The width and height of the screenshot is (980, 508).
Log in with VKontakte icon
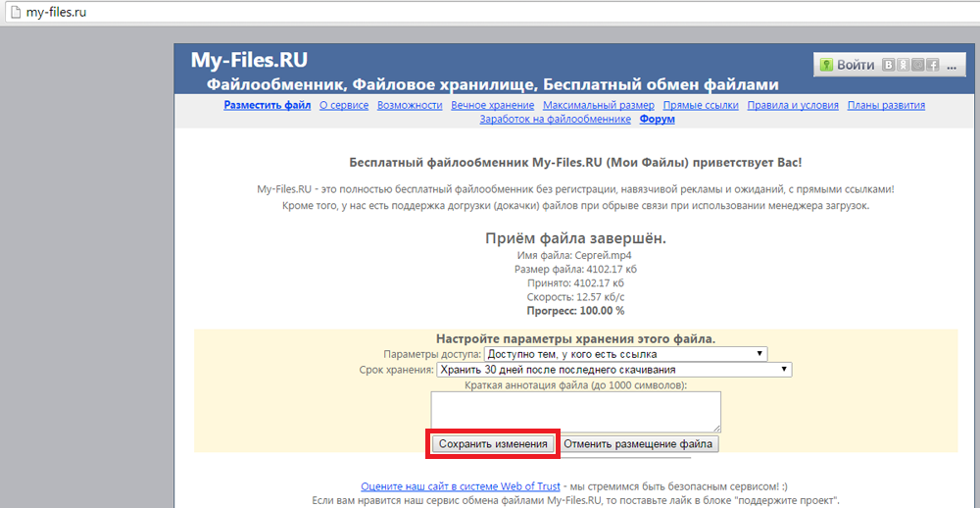888,65
